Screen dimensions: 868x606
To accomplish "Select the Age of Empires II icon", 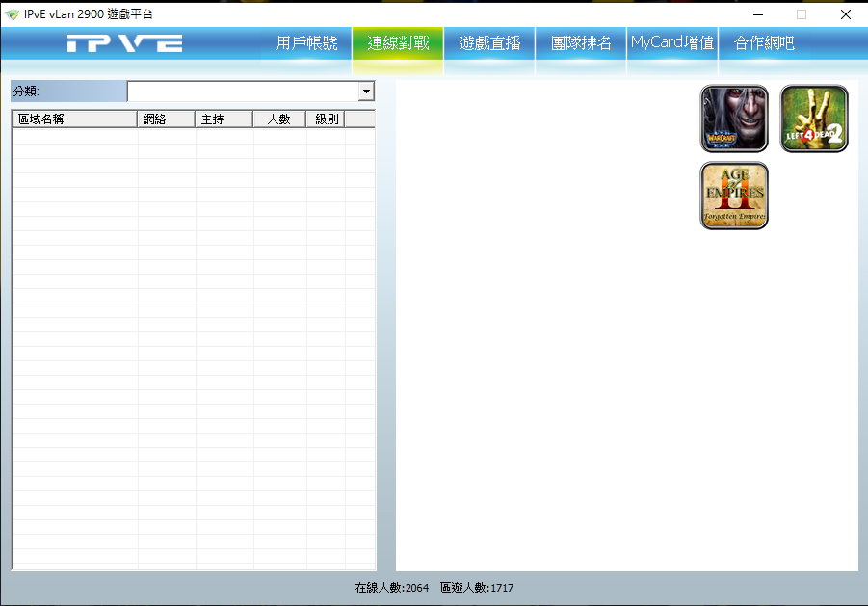I will click(x=734, y=196).
